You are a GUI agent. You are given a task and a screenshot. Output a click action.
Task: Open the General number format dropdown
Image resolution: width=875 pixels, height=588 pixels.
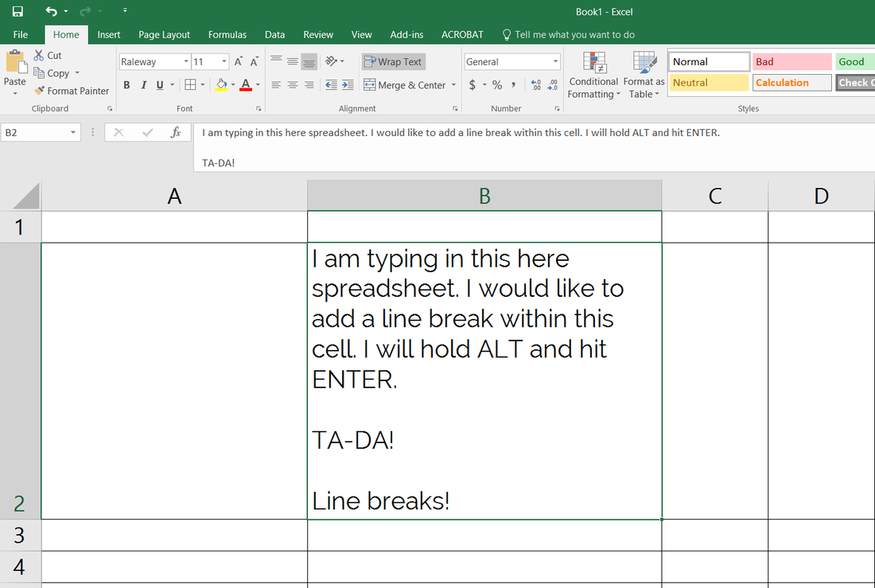pyautogui.click(x=554, y=61)
